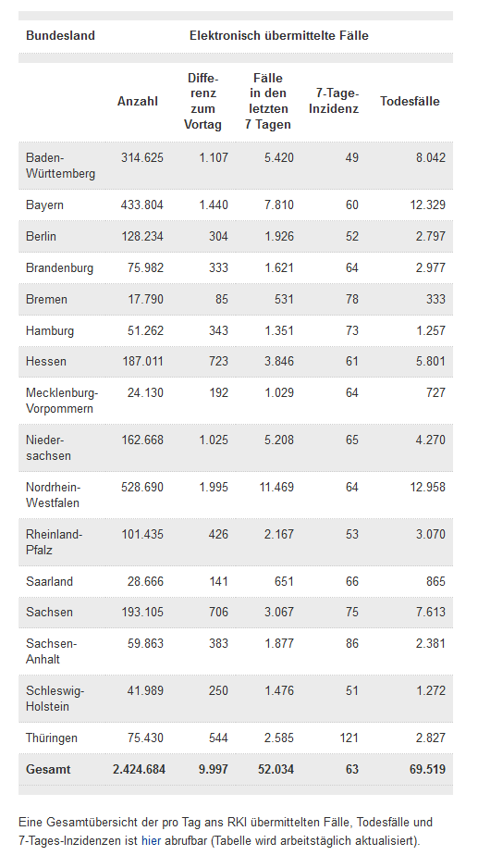Select the Bundesland column header
This screenshot has width=478, height=868.
60,35
